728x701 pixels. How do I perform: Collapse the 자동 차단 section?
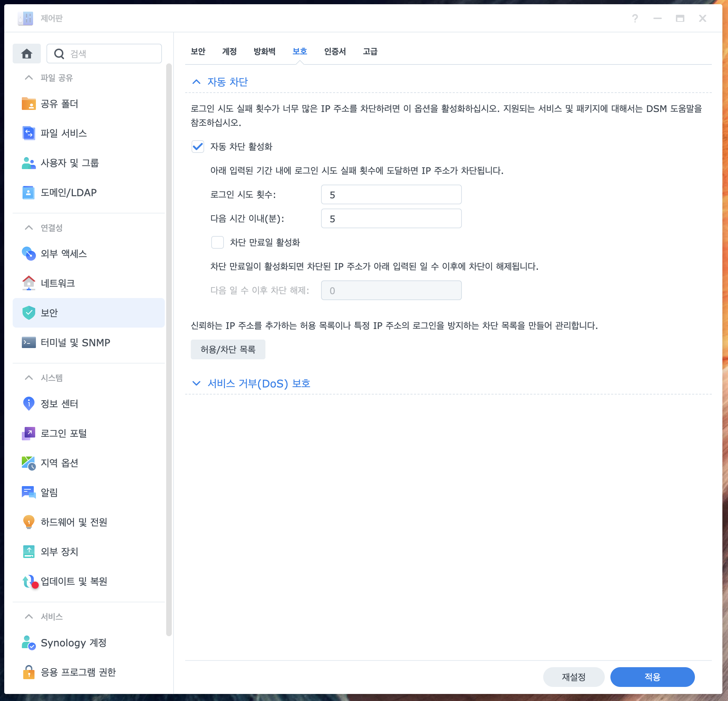pyautogui.click(x=196, y=82)
